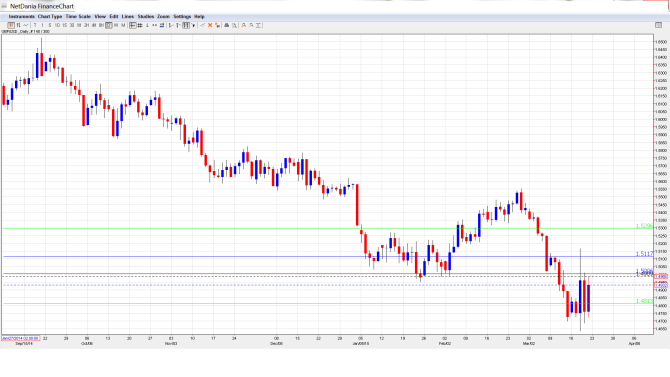This screenshot has width=670, height=377.
Task: Open the Chart Type menu
Action: 50,17
